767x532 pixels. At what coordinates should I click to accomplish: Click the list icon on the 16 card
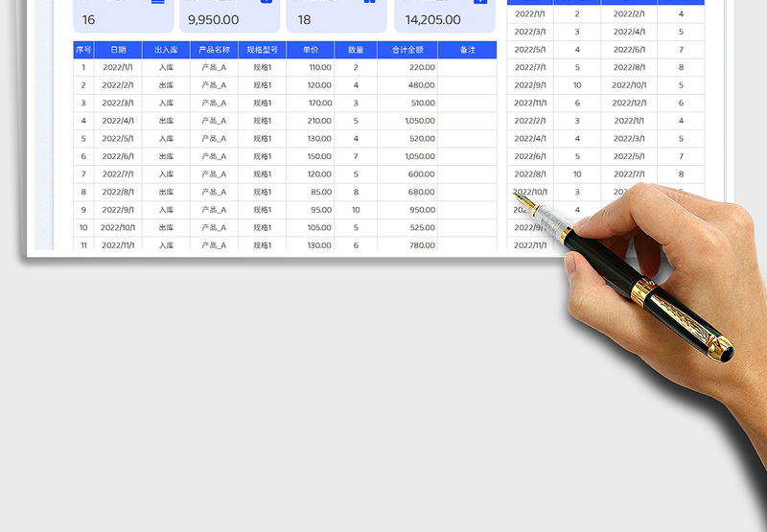(158, 3)
